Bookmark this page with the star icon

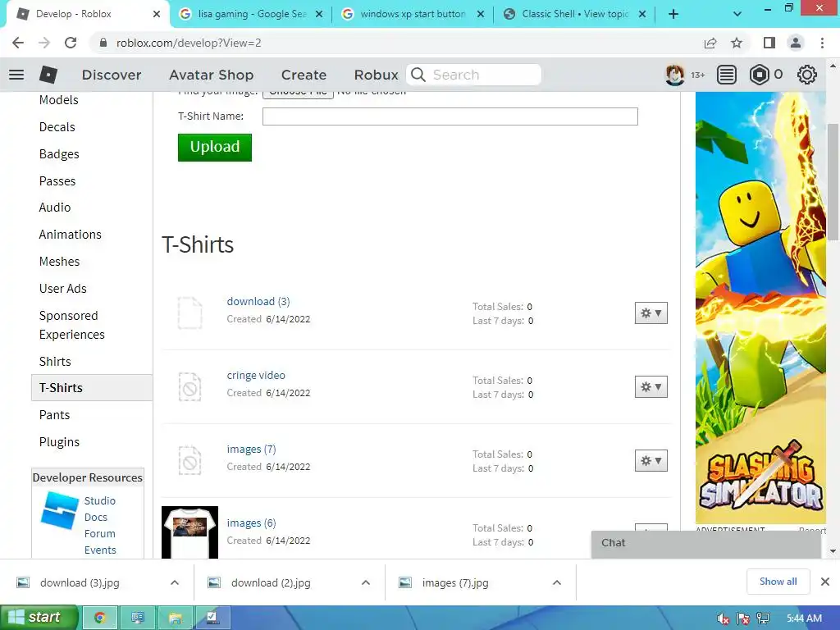point(737,43)
